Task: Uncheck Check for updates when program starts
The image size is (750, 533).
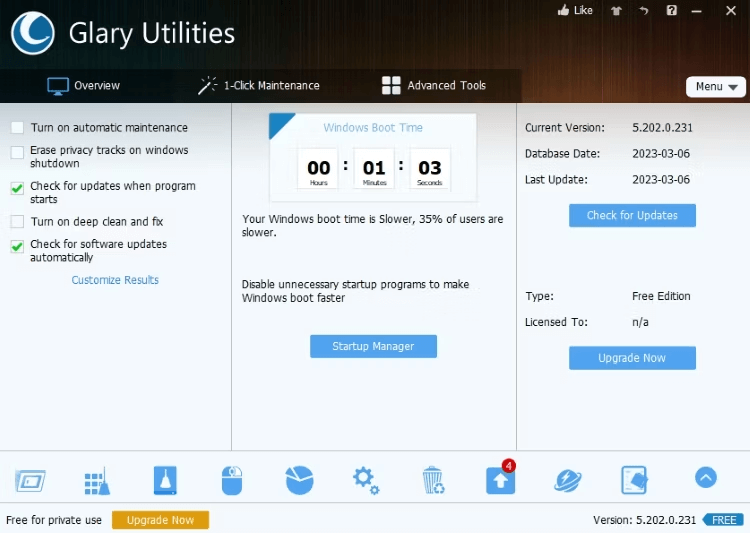Action: point(17,189)
